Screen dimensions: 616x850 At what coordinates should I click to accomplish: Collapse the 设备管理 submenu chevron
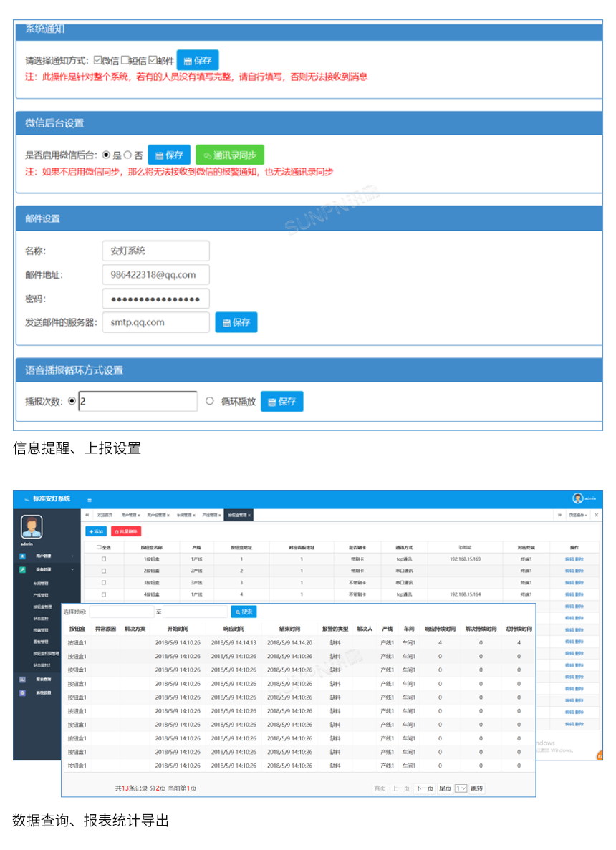(x=73, y=569)
